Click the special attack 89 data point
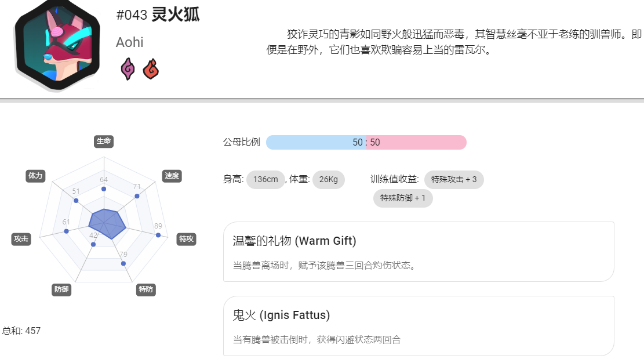Screen dimensions: 644x359 pos(158,235)
